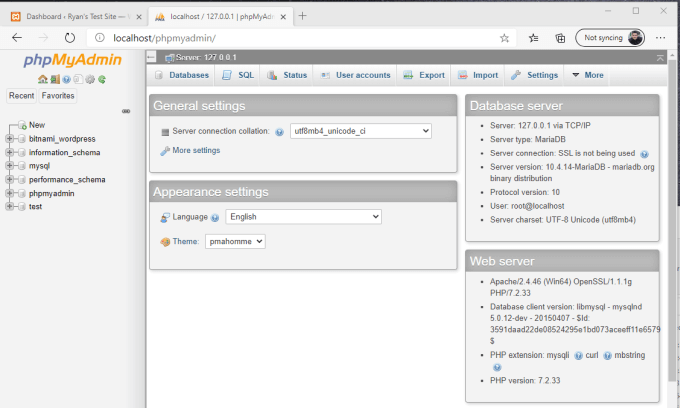Click the page vertical scrollbar
This screenshot has height=408, width=680.
pyautogui.click(x=672, y=221)
